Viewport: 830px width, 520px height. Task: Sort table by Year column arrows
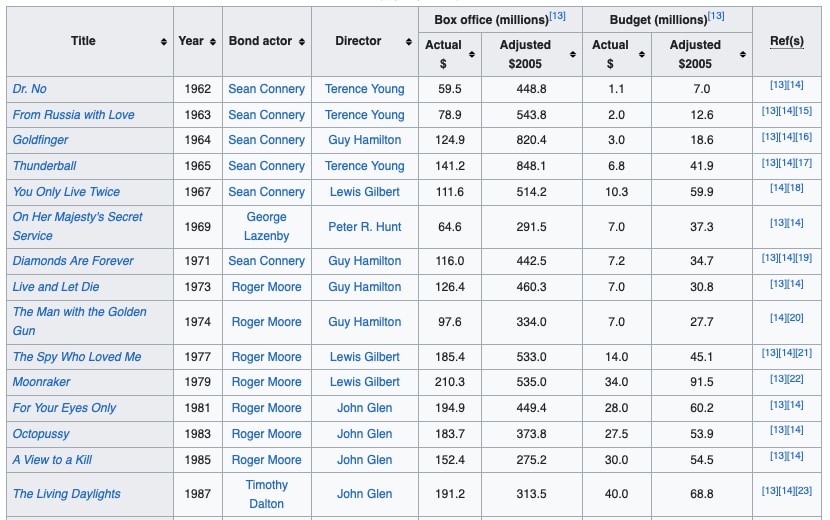[x=212, y=42]
